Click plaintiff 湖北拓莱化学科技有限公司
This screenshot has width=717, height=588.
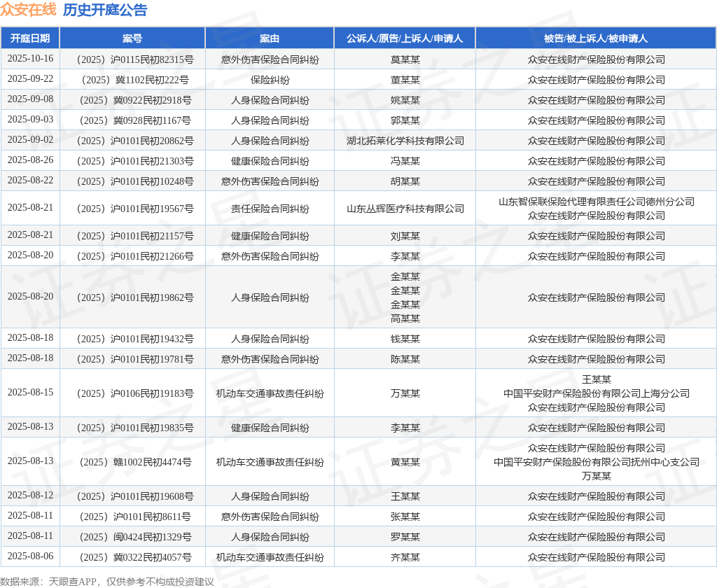(x=405, y=141)
